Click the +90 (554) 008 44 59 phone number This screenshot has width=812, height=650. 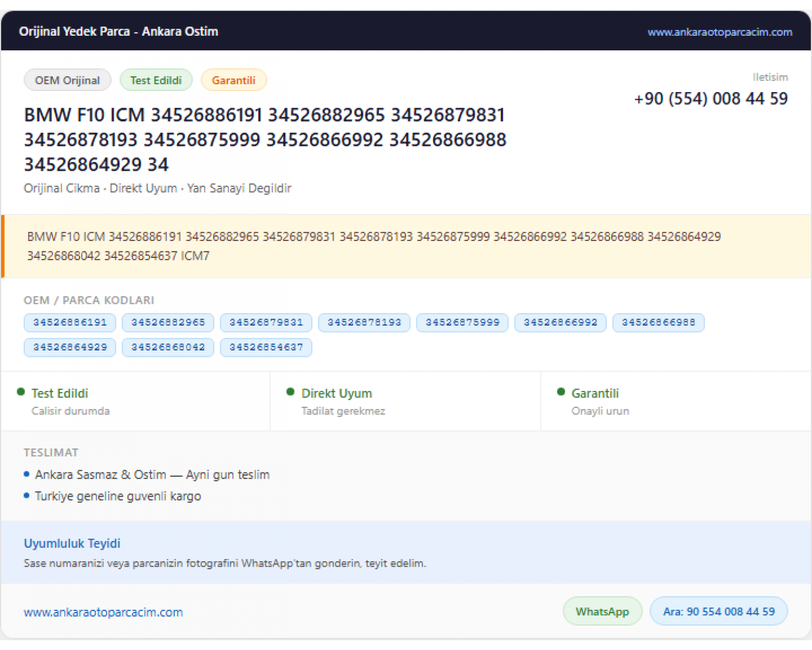pos(711,99)
